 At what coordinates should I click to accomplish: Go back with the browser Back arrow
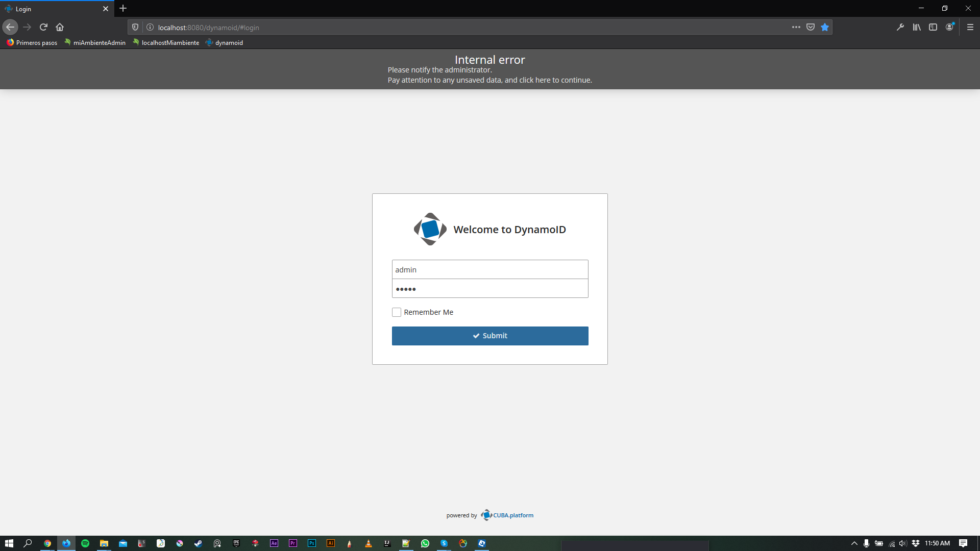[10, 27]
